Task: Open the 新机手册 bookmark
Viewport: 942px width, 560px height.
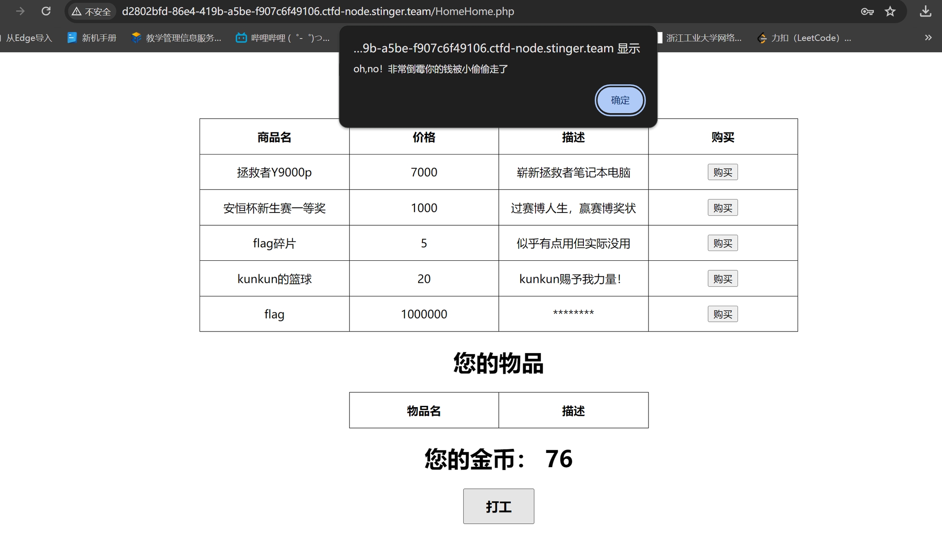Action: [x=92, y=38]
